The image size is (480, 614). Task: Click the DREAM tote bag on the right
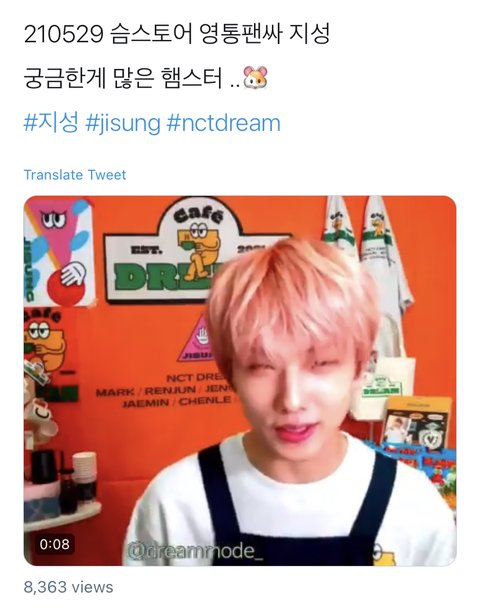(382, 388)
